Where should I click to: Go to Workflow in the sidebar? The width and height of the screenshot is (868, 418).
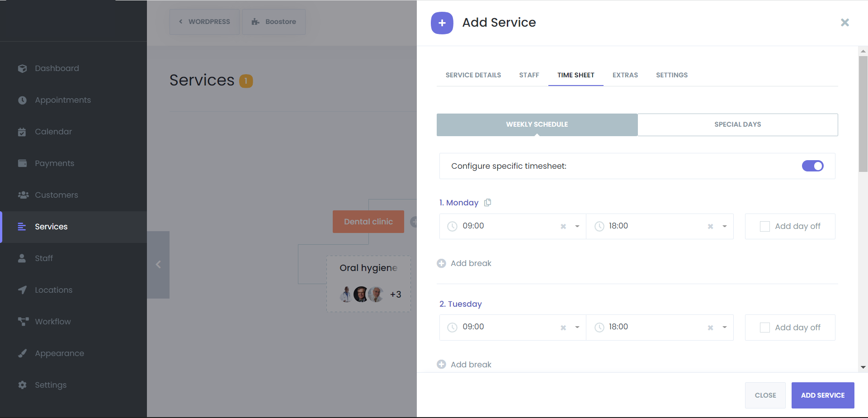coord(53,322)
